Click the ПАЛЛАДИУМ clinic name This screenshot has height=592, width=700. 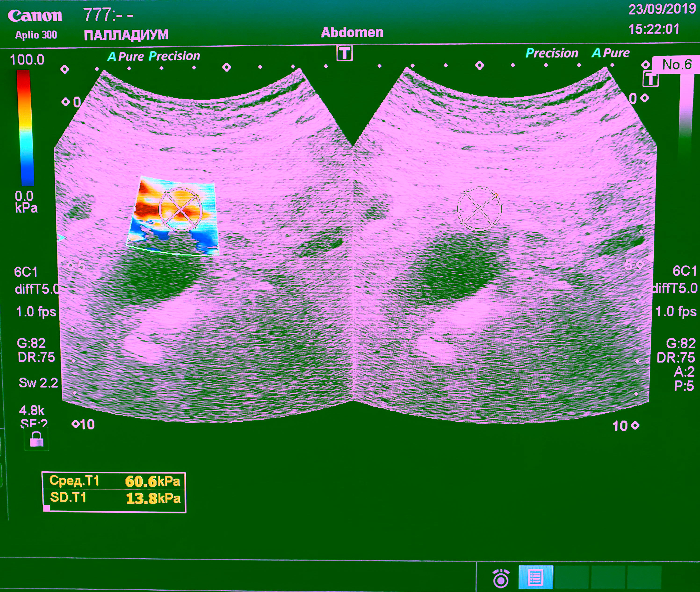point(126,35)
